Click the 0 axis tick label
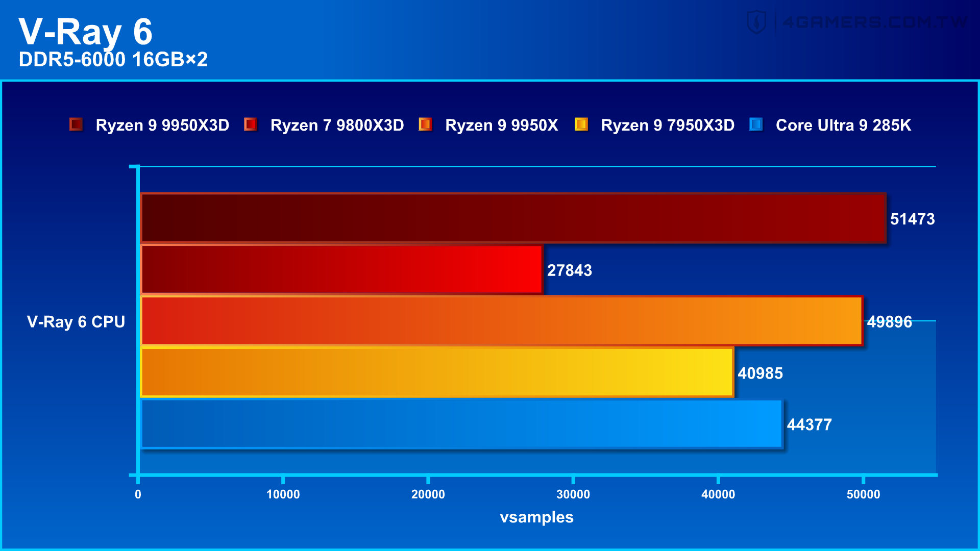The width and height of the screenshot is (980, 551). [138, 494]
